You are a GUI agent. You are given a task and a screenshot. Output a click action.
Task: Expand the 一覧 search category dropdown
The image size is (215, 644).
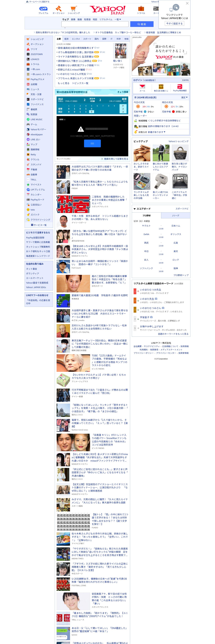pos(118,19)
